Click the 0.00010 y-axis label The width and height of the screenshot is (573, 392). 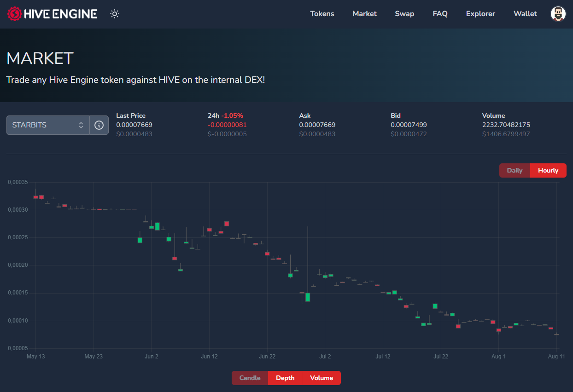pos(18,320)
